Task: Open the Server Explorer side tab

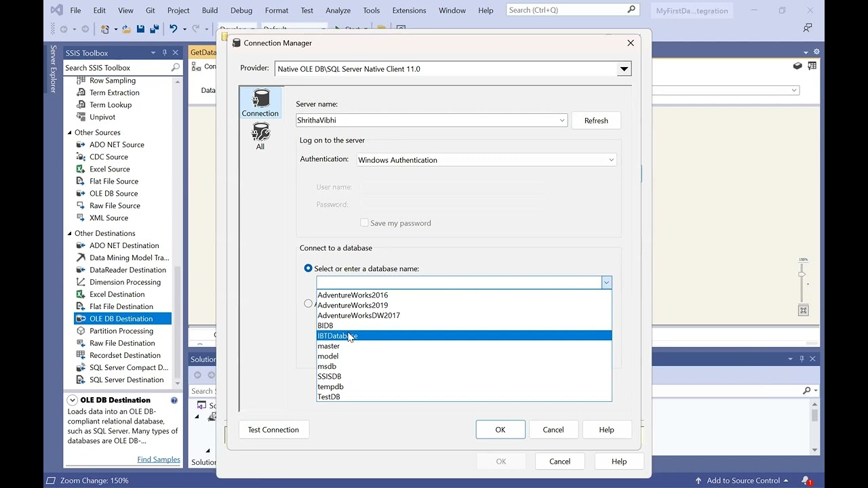Action: 54,68
